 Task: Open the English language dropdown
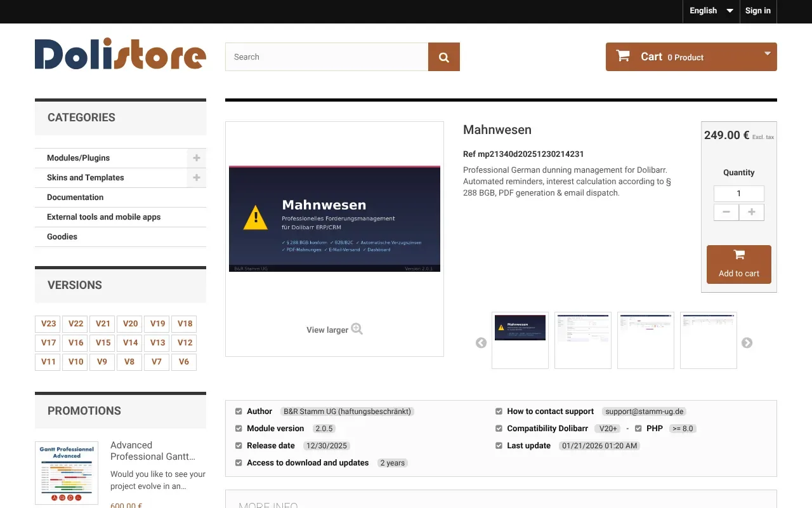710,11
